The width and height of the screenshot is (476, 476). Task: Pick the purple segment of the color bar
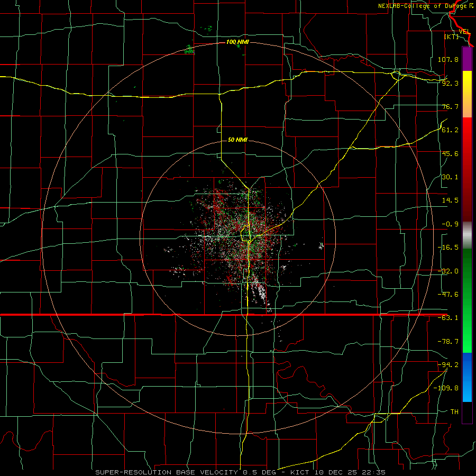tap(467, 59)
